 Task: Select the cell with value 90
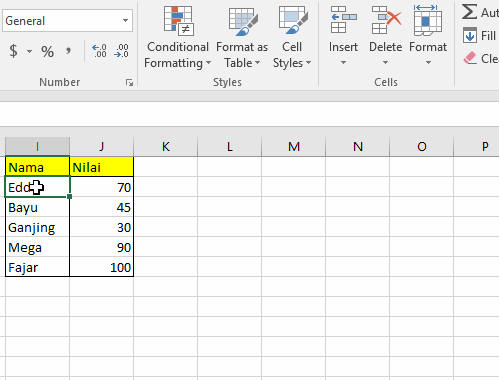[102, 247]
